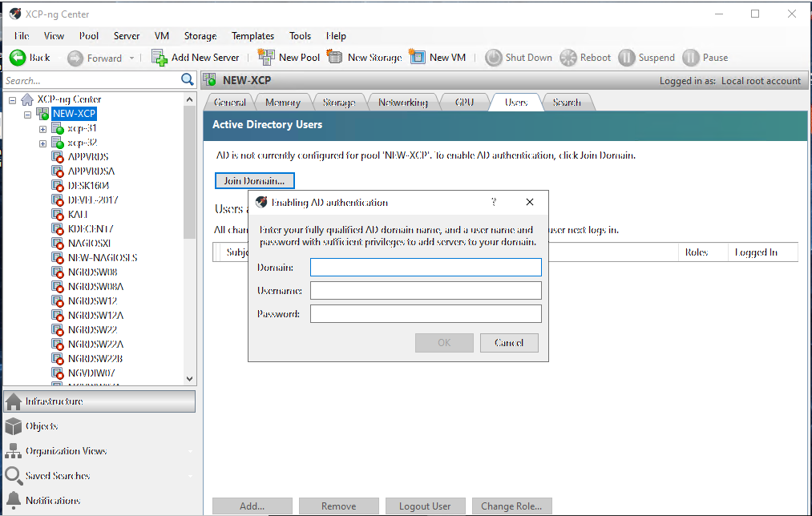Screen dimensions: 812x516
Task: Click the green Back arrow icon
Action: 18,58
